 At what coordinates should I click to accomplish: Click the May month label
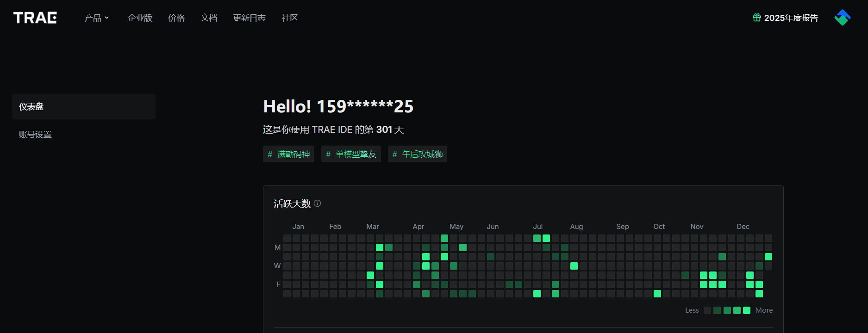[456, 227]
